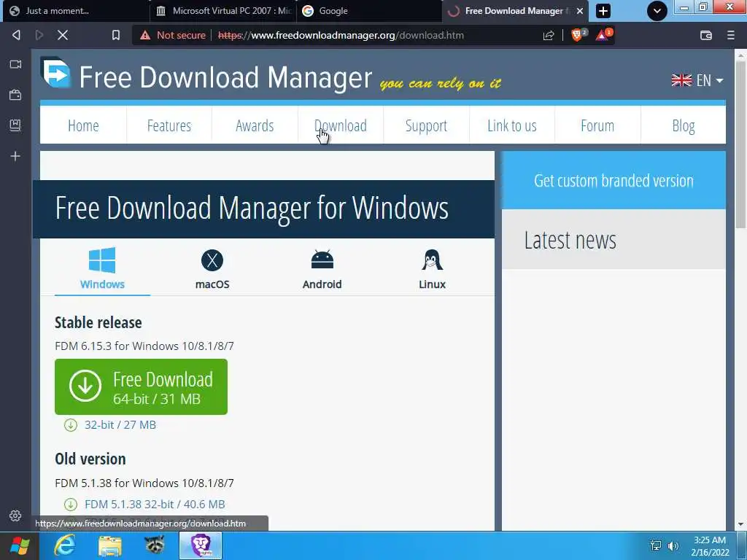Screen dimensions: 747x560
Task: Open the Forum menu item
Action: [x=597, y=125]
